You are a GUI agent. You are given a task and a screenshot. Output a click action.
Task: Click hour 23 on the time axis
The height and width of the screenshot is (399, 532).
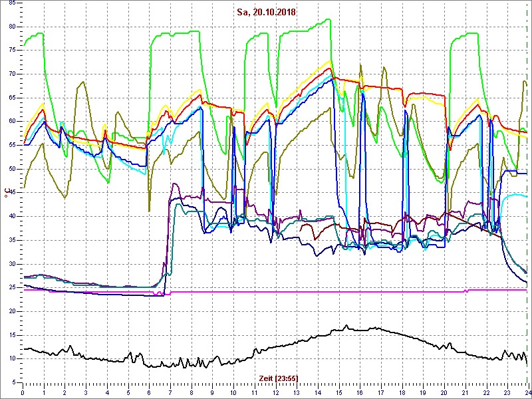click(x=507, y=393)
